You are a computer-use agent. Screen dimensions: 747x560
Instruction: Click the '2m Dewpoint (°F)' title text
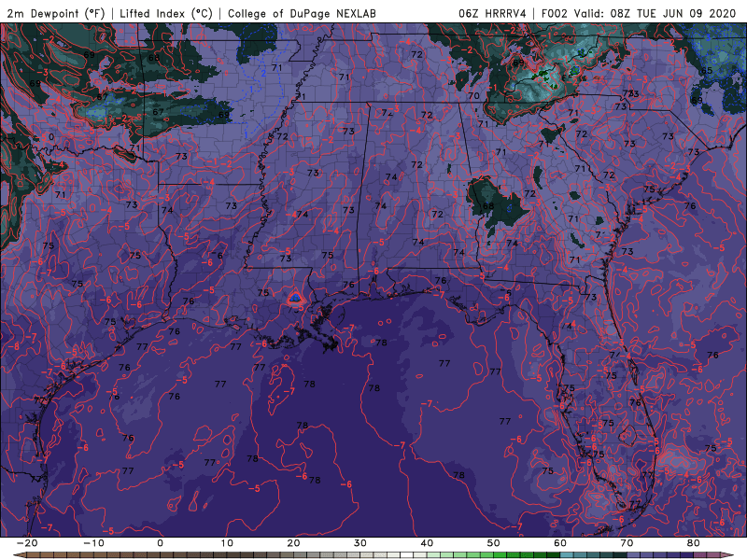(56, 13)
